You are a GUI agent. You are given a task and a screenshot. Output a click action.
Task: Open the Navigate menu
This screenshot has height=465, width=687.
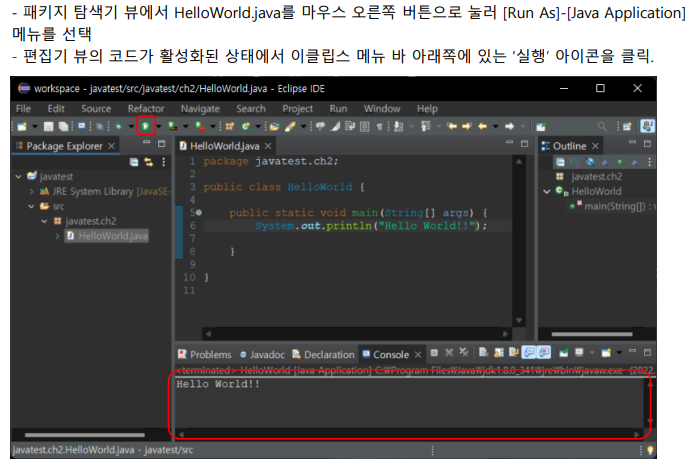pyautogui.click(x=200, y=109)
